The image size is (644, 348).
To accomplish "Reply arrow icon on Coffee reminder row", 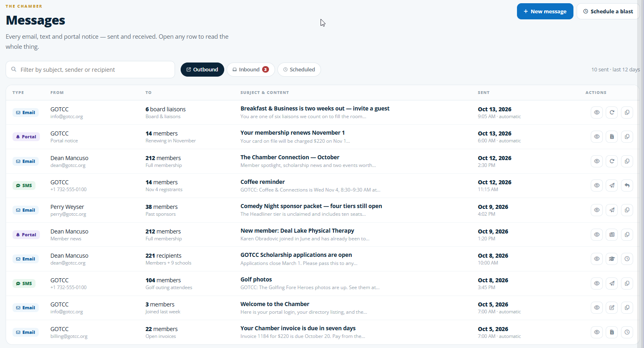I will pyautogui.click(x=627, y=185).
